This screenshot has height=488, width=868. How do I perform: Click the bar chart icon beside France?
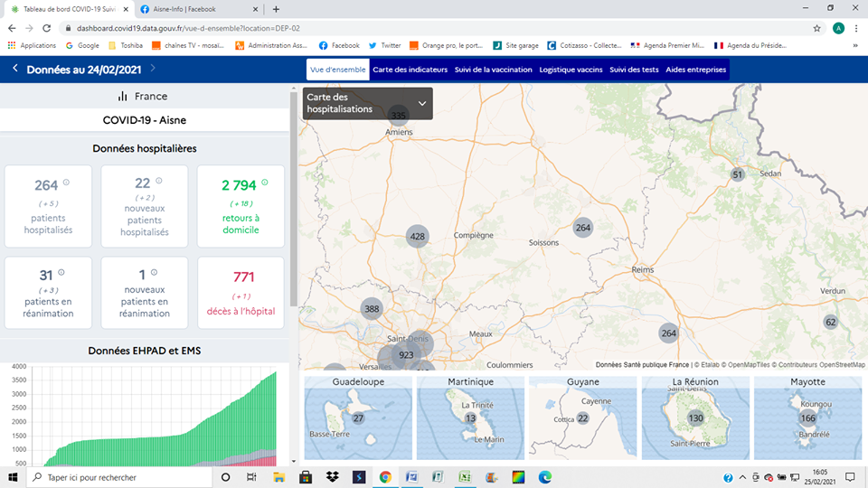tap(122, 97)
